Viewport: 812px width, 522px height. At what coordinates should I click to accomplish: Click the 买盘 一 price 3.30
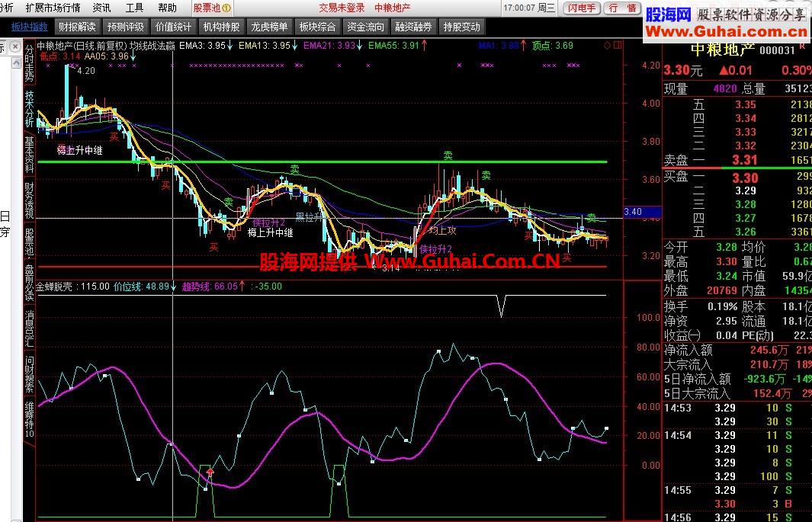coord(745,178)
